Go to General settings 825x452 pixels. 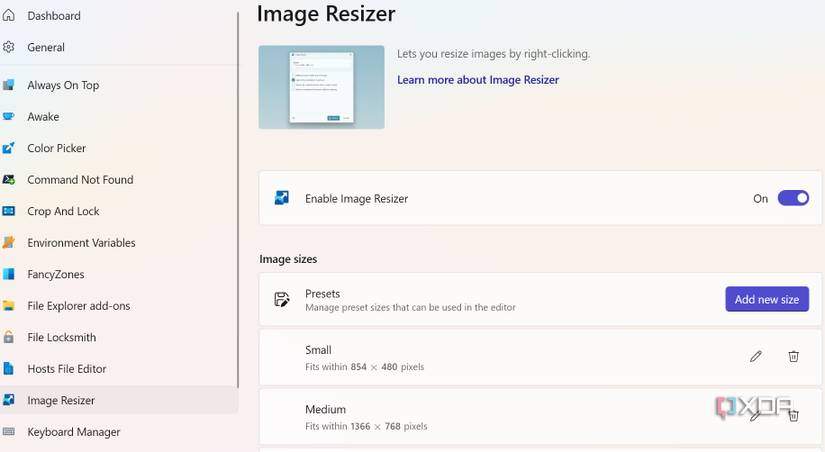(46, 47)
